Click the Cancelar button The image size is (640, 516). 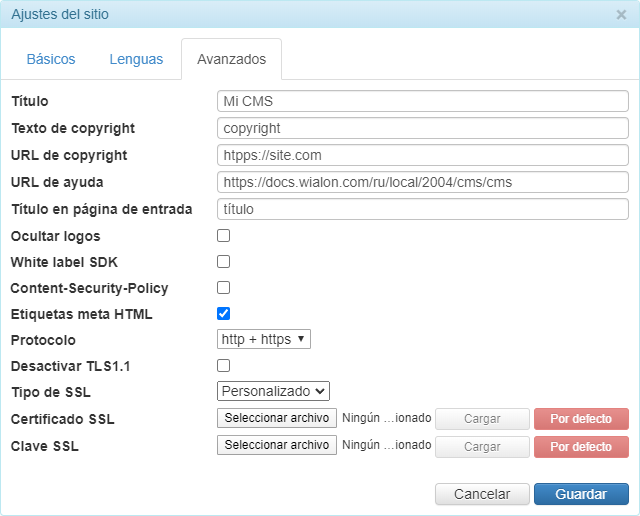pyautogui.click(x=482, y=494)
